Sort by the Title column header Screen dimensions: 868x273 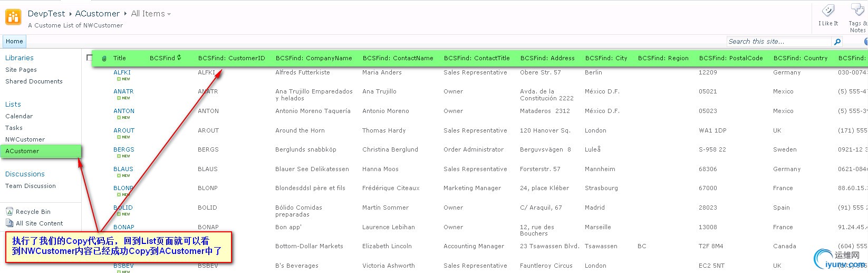pyautogui.click(x=119, y=58)
